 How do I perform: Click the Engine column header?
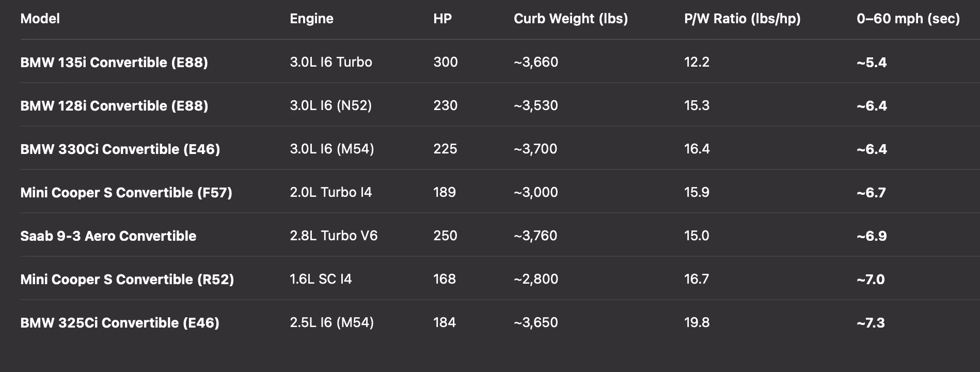pyautogui.click(x=311, y=19)
